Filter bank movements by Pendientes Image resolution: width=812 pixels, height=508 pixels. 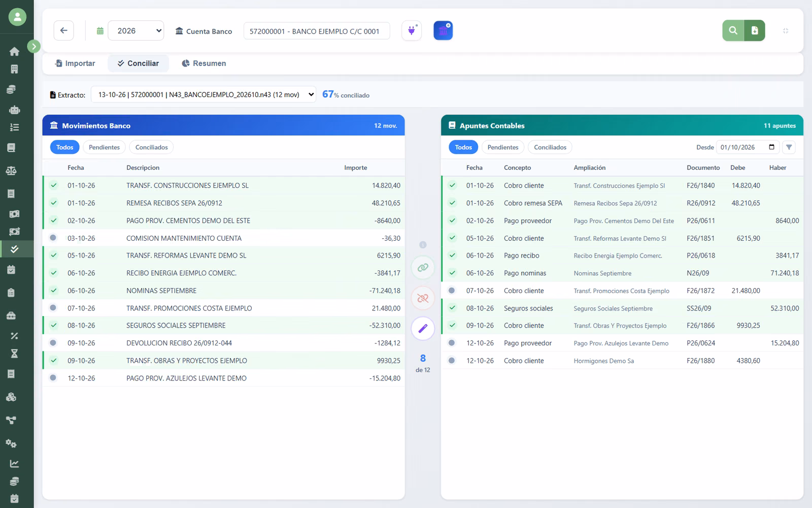point(104,147)
